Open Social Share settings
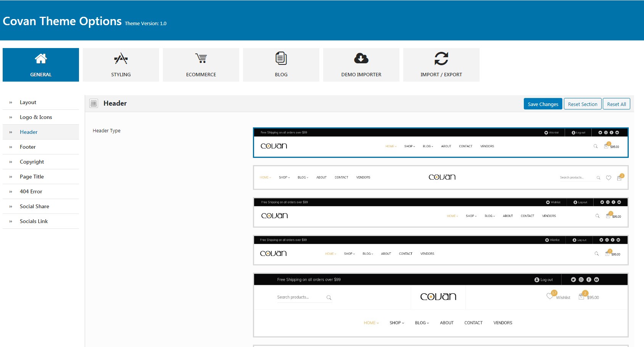Screen dimensions: 644x347 click(x=41, y=206)
